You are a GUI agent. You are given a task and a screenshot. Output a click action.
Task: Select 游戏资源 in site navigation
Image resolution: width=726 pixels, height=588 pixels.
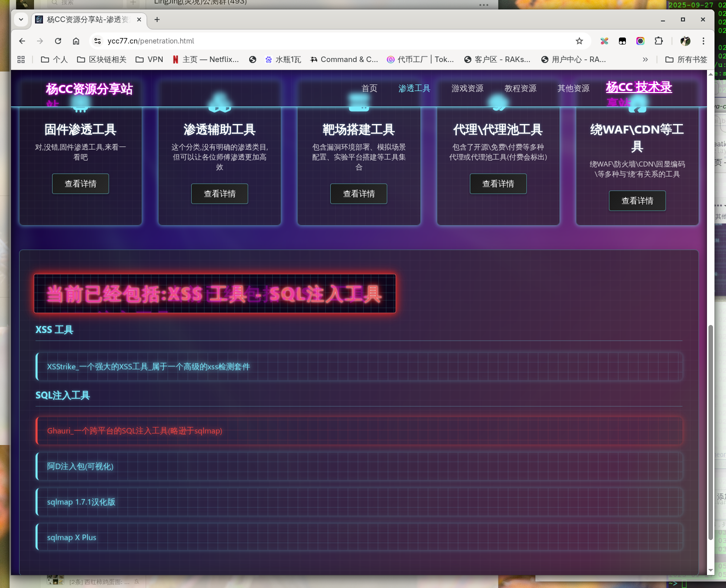point(467,88)
